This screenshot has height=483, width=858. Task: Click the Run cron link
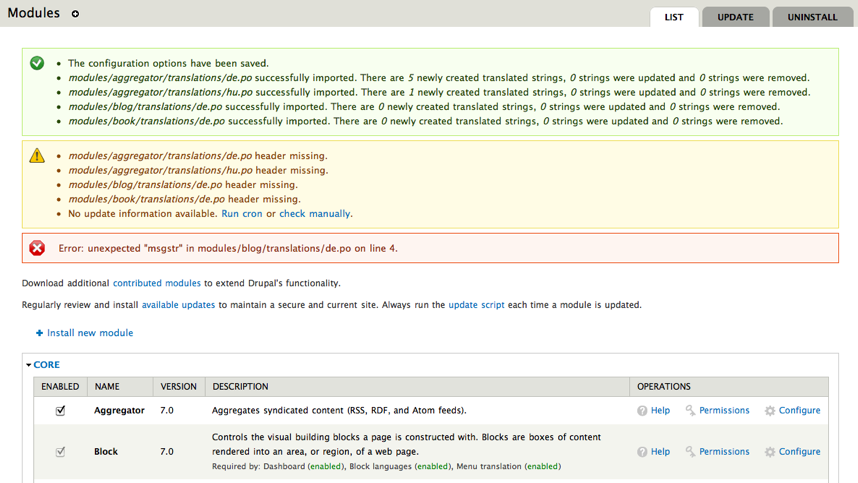(242, 214)
